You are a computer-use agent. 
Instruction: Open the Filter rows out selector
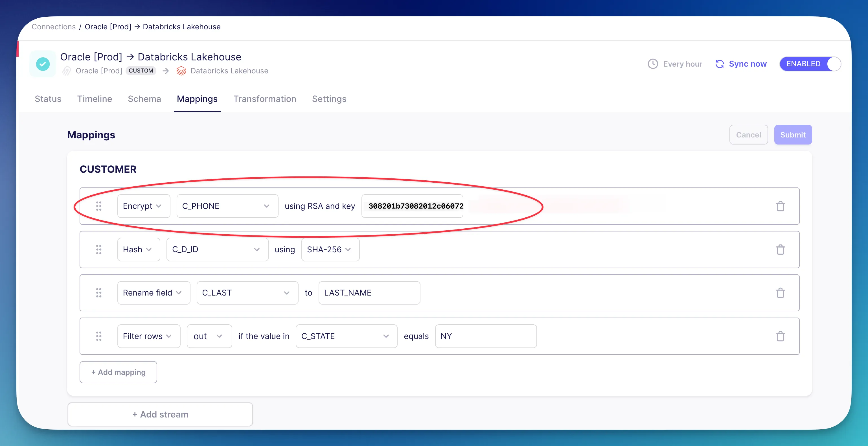click(209, 336)
